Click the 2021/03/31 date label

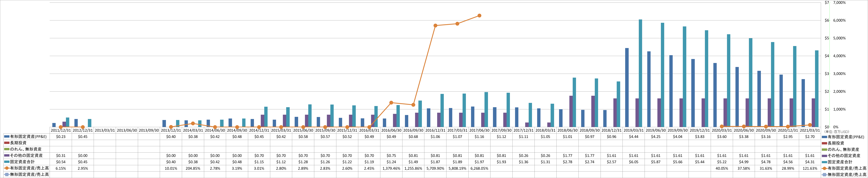pyautogui.click(x=810, y=130)
